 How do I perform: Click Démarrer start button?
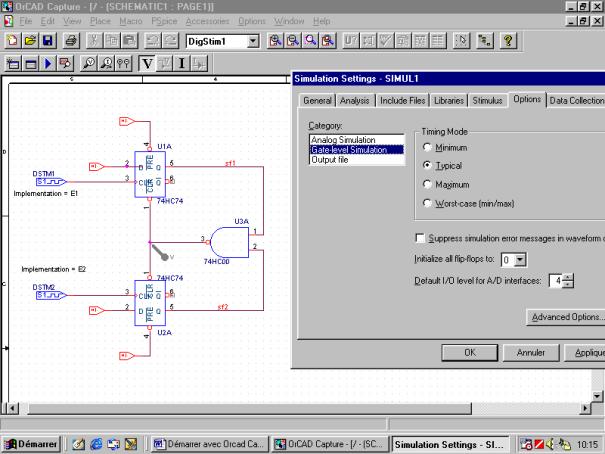(32, 444)
